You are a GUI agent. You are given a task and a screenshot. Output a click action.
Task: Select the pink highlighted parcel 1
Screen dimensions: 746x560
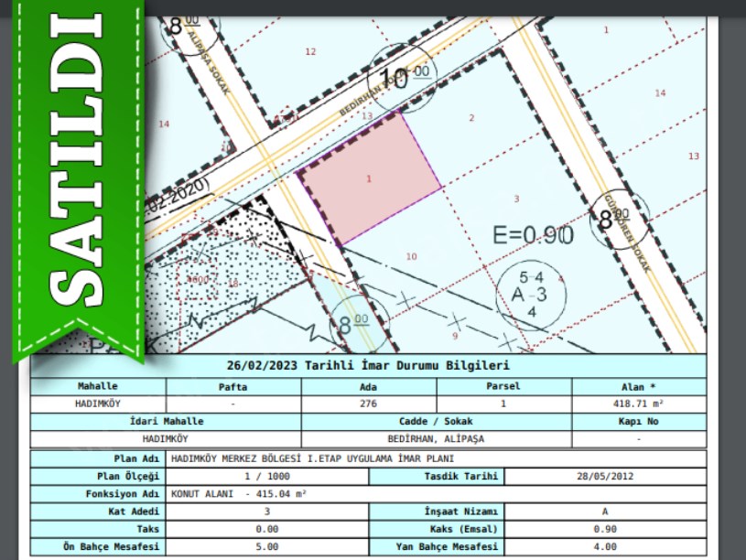tap(371, 178)
